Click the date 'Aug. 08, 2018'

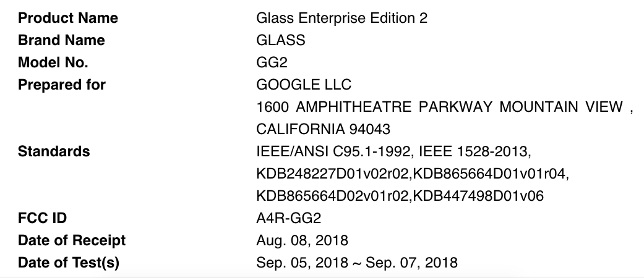point(302,240)
